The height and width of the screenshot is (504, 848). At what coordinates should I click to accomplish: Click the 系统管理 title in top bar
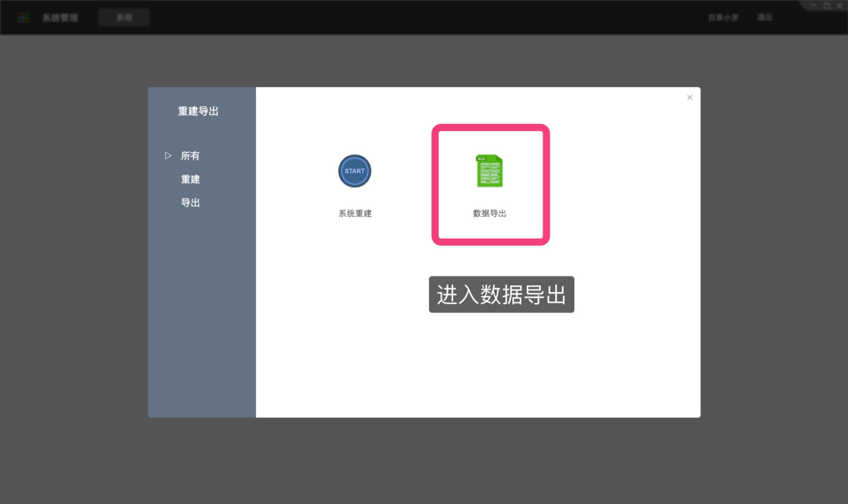(60, 18)
